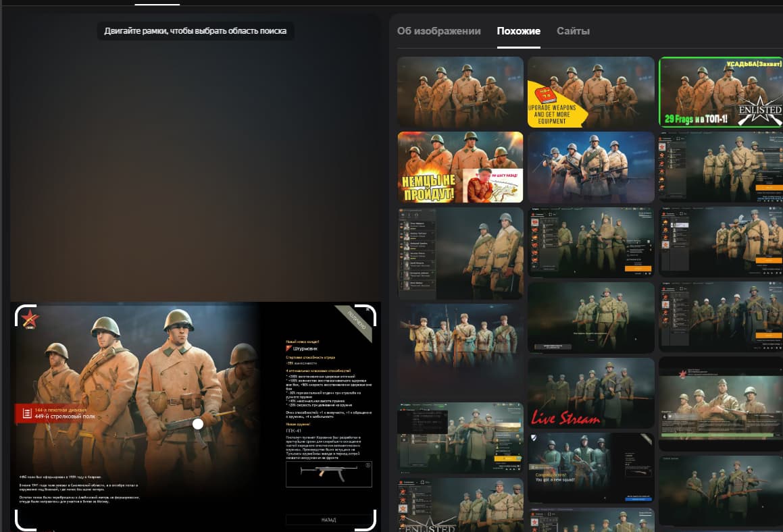Screen dimensions: 783x532
Task: Click the list icon on the red division banner
Action: point(26,413)
